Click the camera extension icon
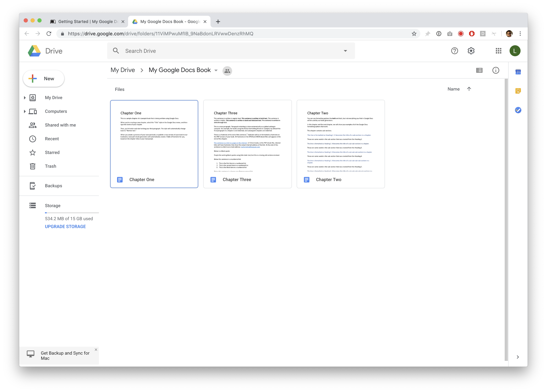The height and width of the screenshot is (392, 547). click(x=449, y=34)
